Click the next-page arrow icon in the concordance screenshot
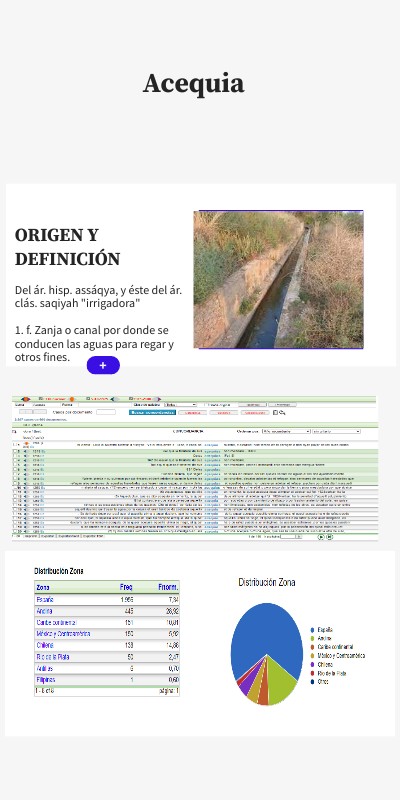This screenshot has width=400, height=800. pyautogui.click(x=321, y=537)
